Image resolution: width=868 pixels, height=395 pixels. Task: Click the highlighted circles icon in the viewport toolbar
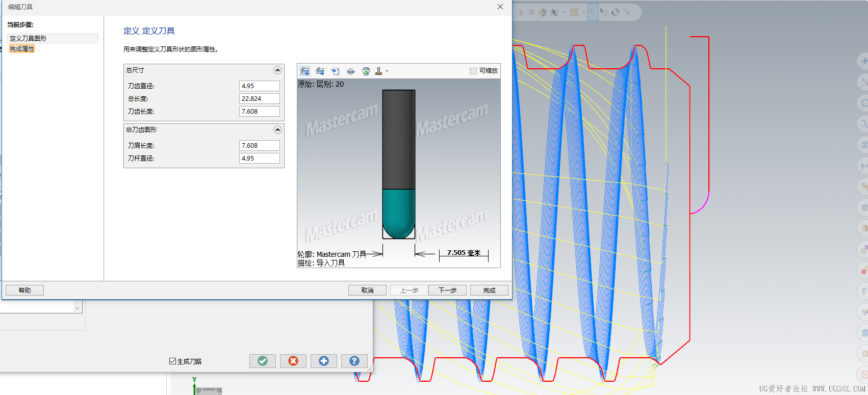click(x=593, y=12)
